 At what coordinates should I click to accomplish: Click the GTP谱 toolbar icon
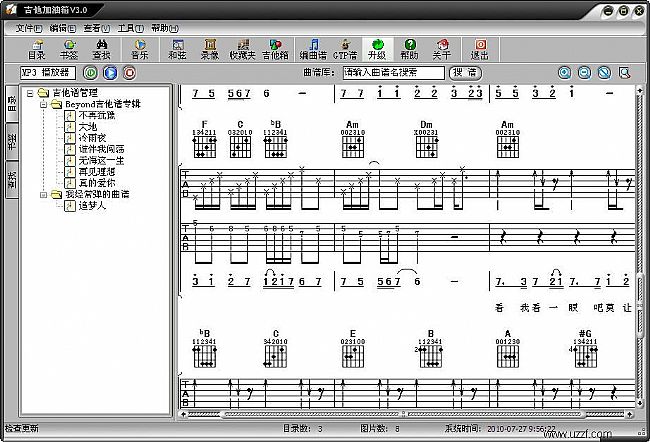coord(345,49)
